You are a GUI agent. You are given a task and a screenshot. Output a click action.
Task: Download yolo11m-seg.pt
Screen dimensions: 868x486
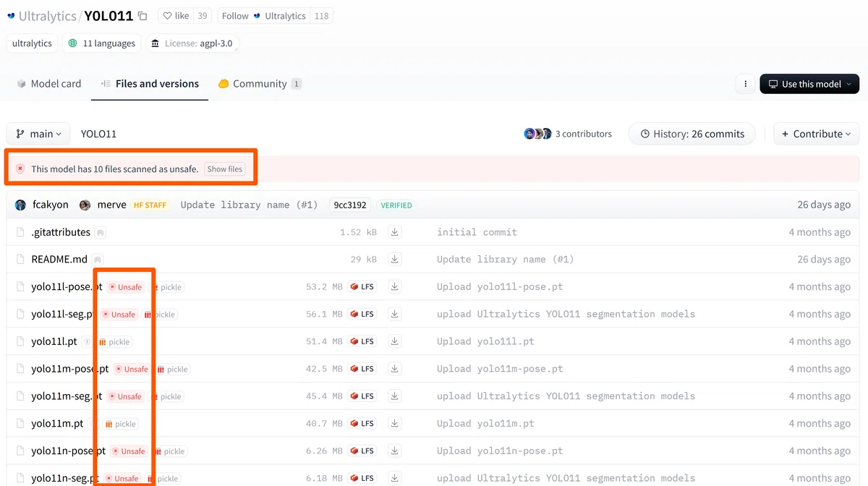[395, 396]
